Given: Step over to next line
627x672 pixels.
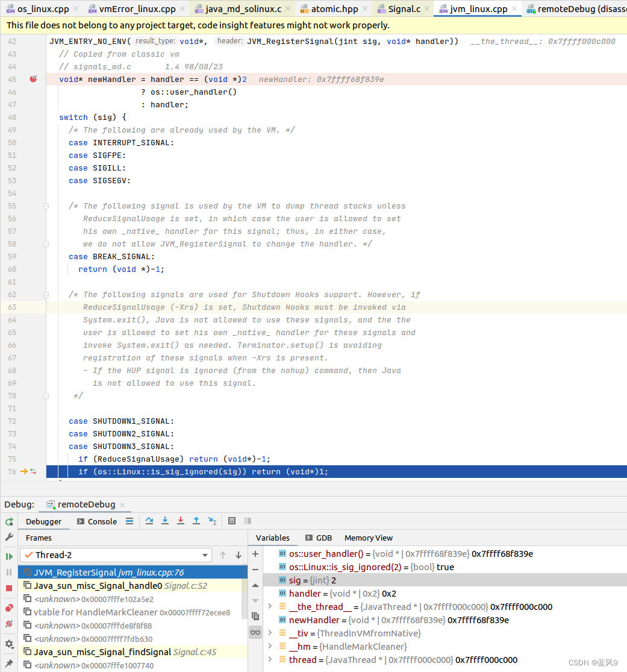Looking at the screenshot, I should 149,521.
